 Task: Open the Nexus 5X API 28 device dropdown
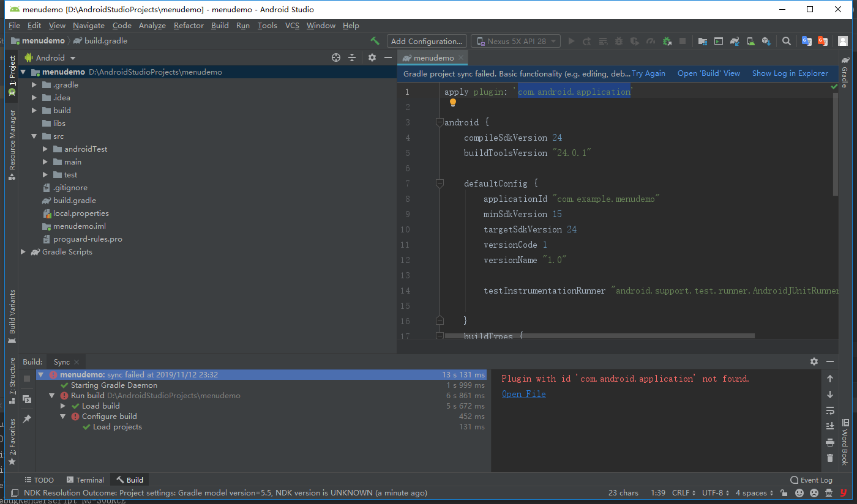pyautogui.click(x=515, y=41)
